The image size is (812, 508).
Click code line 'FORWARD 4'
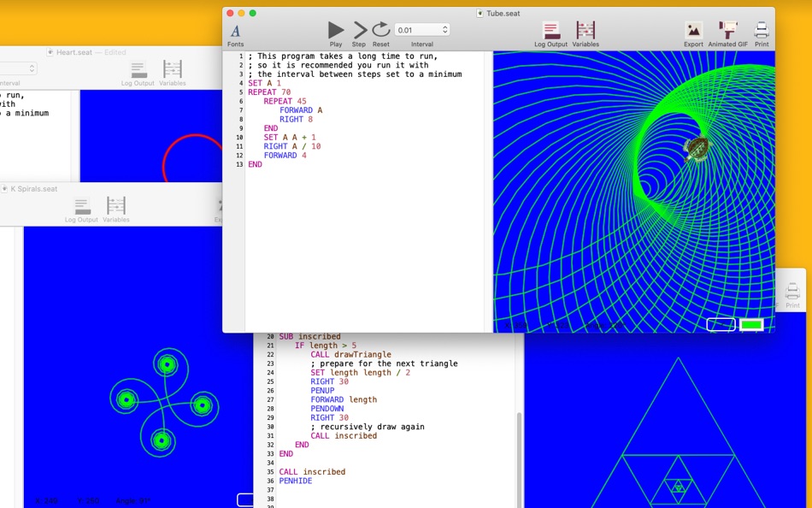coord(285,156)
